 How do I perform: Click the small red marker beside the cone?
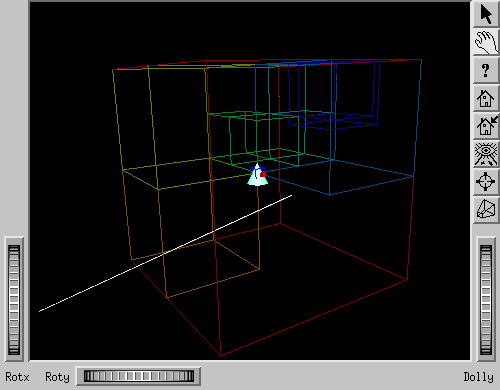click(x=263, y=174)
